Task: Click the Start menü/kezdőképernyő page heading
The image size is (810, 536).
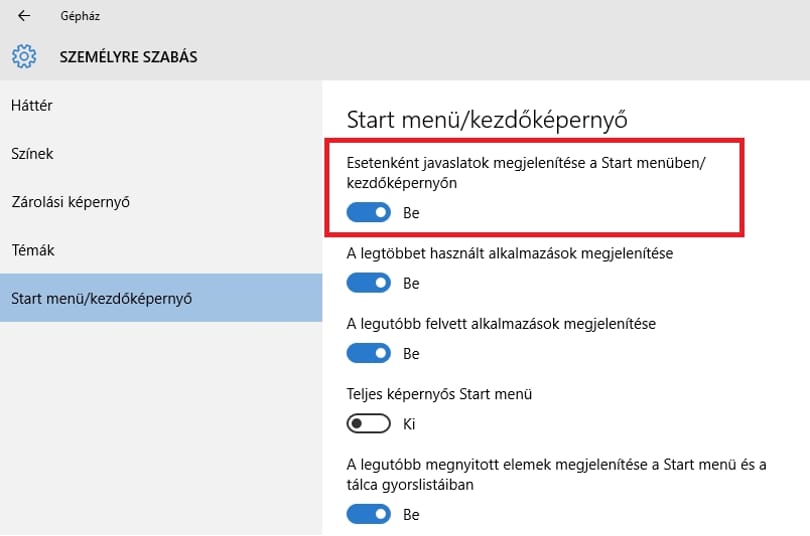Action: 487,120
